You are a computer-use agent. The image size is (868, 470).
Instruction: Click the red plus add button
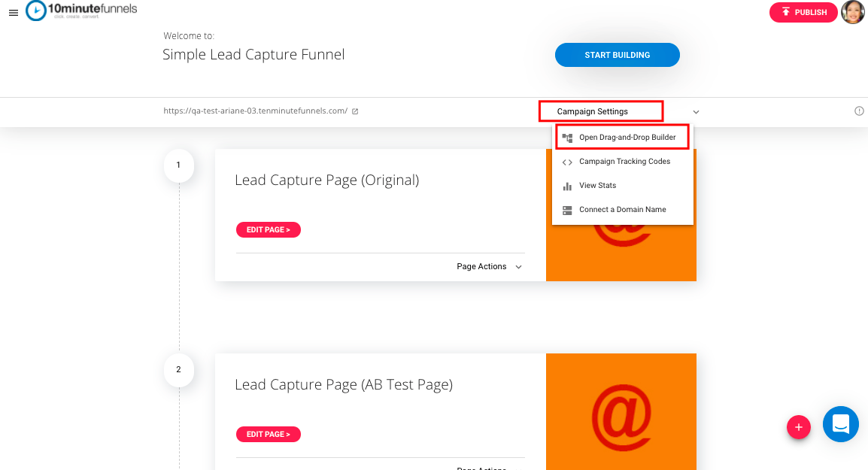[x=799, y=427]
